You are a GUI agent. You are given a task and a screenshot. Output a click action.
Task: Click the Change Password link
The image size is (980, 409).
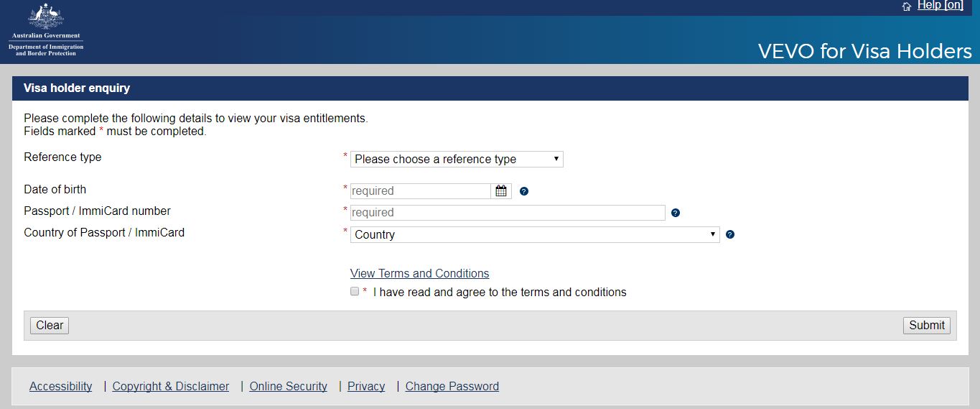(x=452, y=386)
